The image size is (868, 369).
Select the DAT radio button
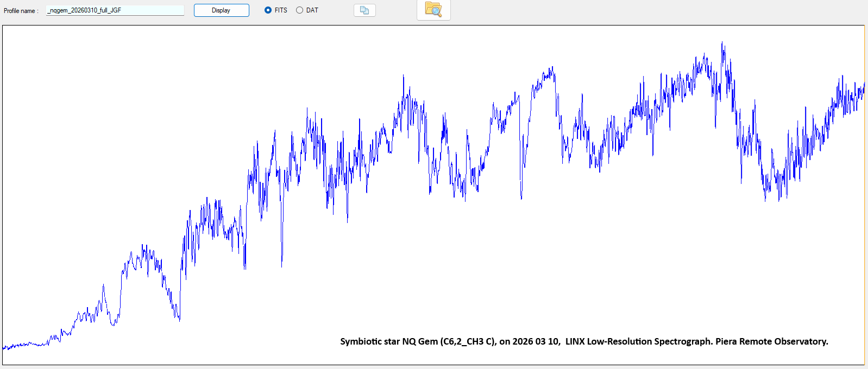(299, 10)
